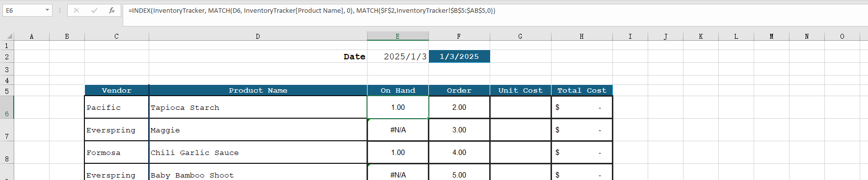Select row 6 header
This screenshot has width=868, height=180.
click(7, 107)
